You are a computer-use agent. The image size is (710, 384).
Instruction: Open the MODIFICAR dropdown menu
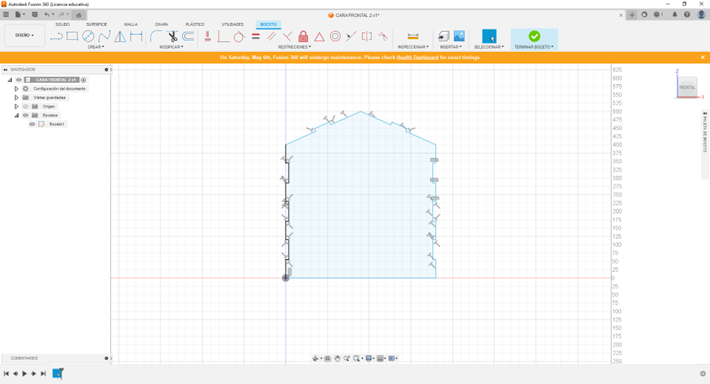pyautogui.click(x=171, y=47)
